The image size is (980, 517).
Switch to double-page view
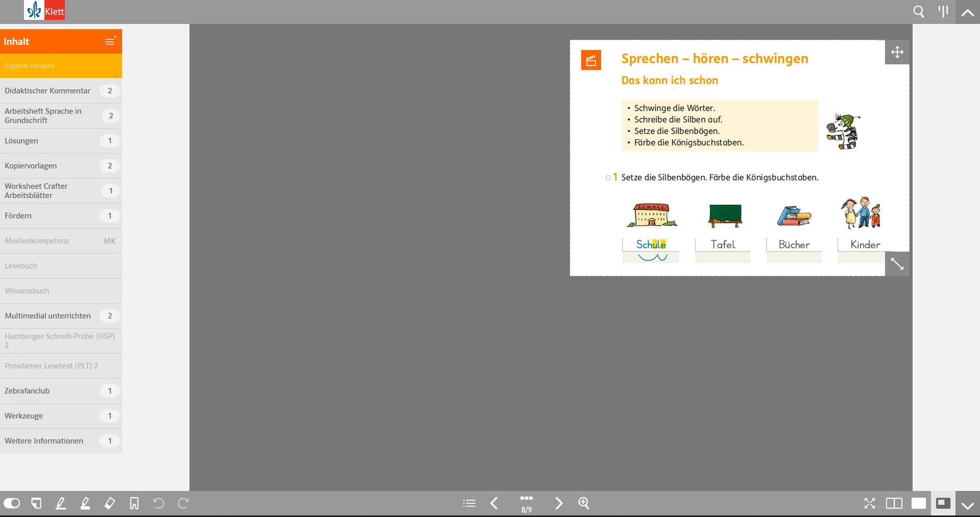coord(894,503)
